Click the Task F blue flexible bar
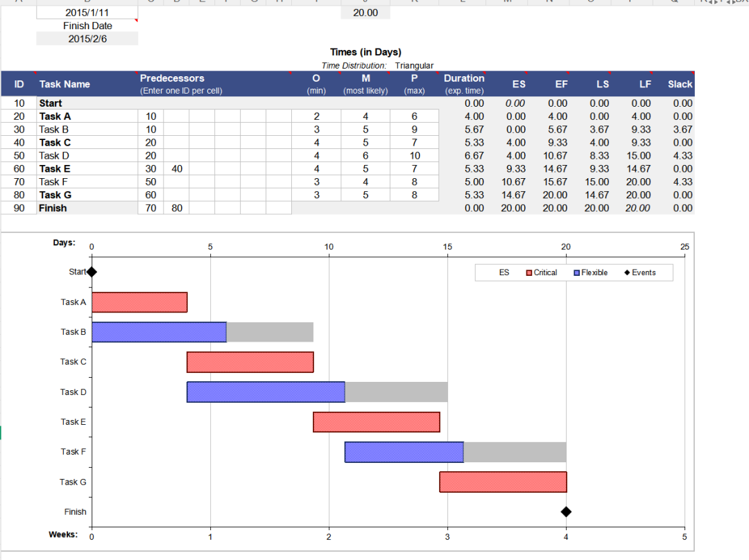Viewport: 749px width, 560px height. coord(404,452)
